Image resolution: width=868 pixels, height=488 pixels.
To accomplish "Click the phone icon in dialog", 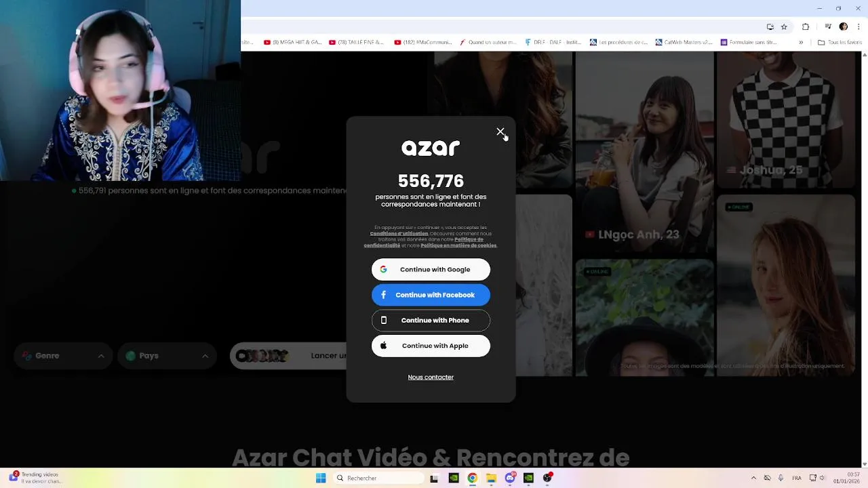I will (383, 320).
